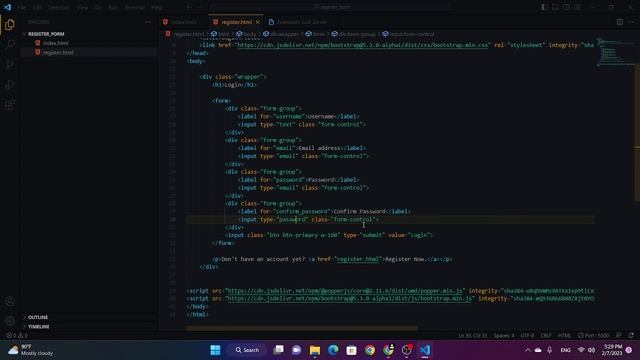Change indentation via Spaces: 4

pos(504,336)
